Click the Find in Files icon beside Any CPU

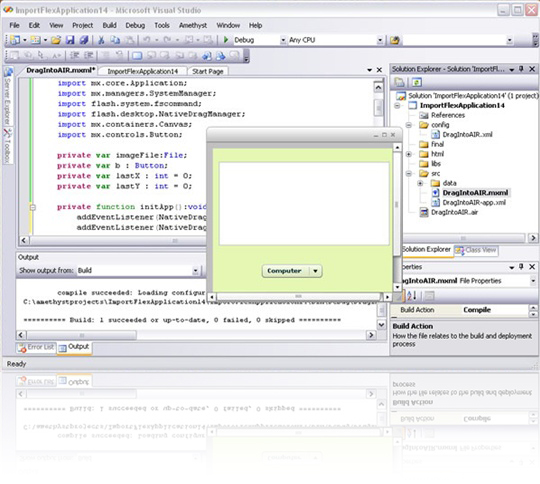395,40
